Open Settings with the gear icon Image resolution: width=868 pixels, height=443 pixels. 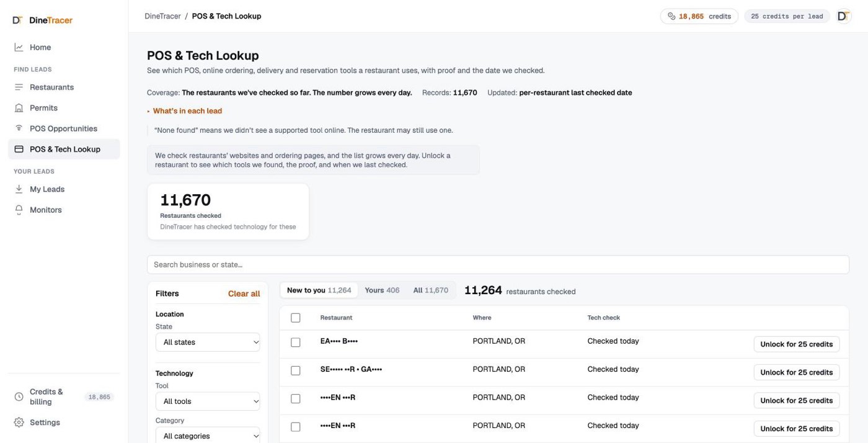19,423
